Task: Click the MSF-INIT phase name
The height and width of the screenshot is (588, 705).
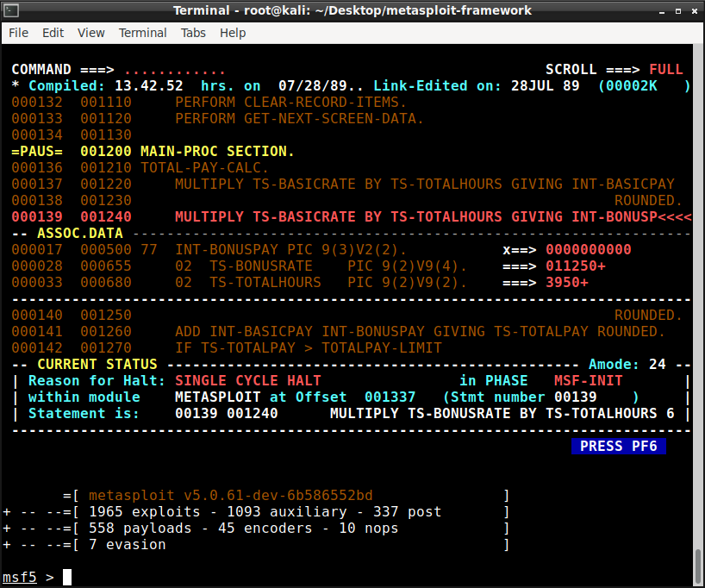Action: click(588, 381)
